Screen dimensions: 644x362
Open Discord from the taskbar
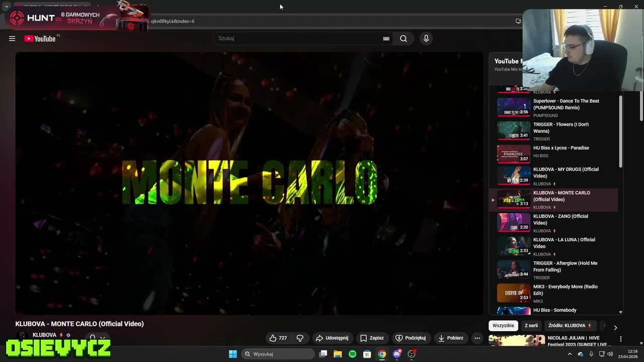click(x=397, y=354)
